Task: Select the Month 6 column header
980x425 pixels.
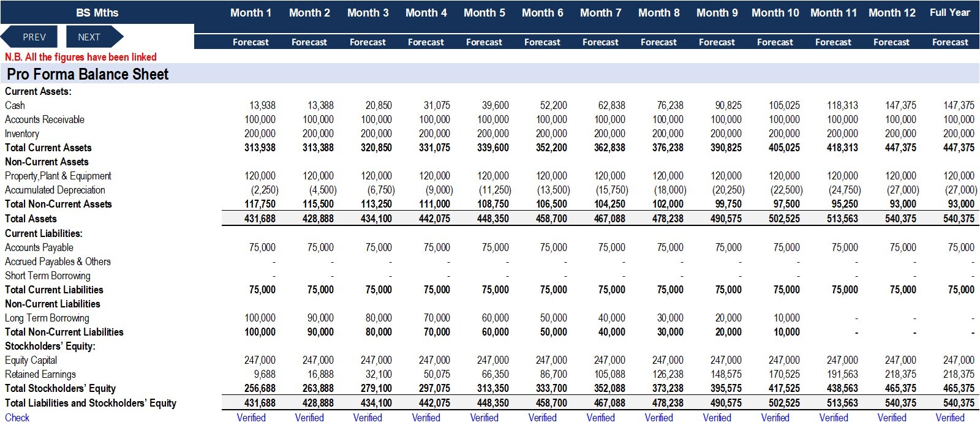Action: [x=542, y=12]
